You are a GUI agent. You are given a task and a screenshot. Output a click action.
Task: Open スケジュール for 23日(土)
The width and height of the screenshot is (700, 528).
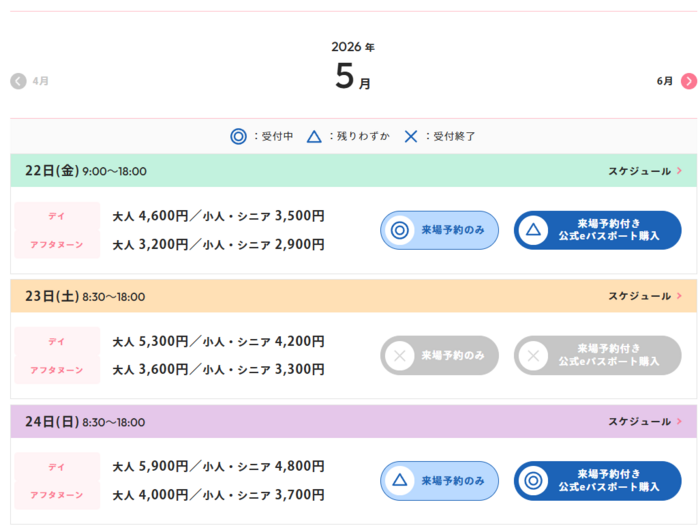tap(645, 296)
